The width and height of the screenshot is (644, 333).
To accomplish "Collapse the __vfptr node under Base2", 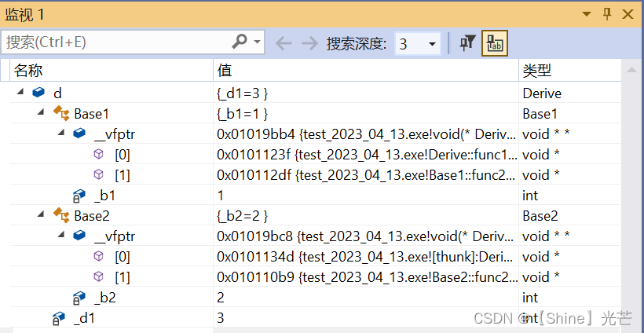I will tap(60, 236).
